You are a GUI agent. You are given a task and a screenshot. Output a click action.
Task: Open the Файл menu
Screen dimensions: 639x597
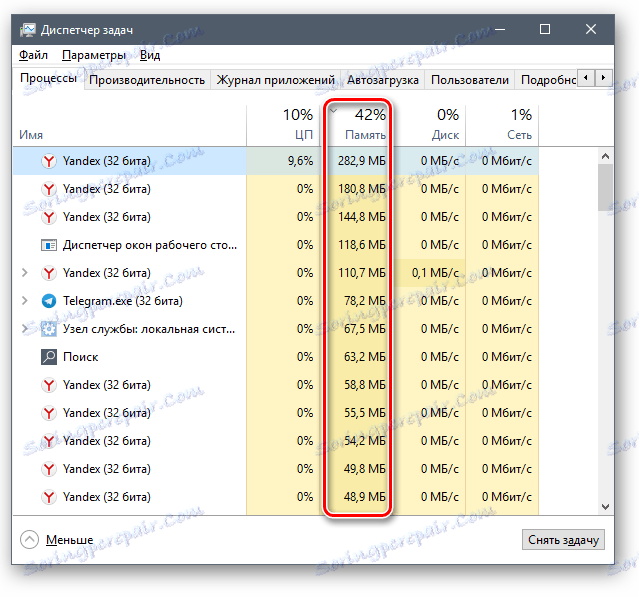[33, 55]
